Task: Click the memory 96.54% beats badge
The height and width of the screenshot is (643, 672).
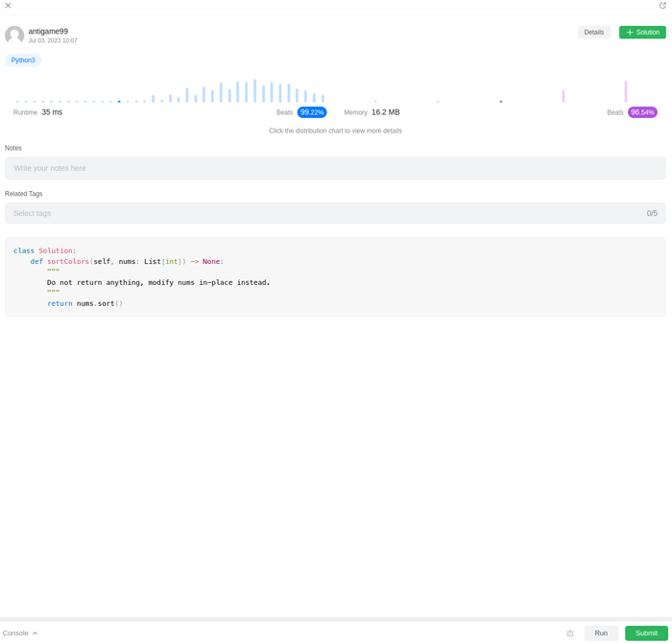Action: coord(642,112)
